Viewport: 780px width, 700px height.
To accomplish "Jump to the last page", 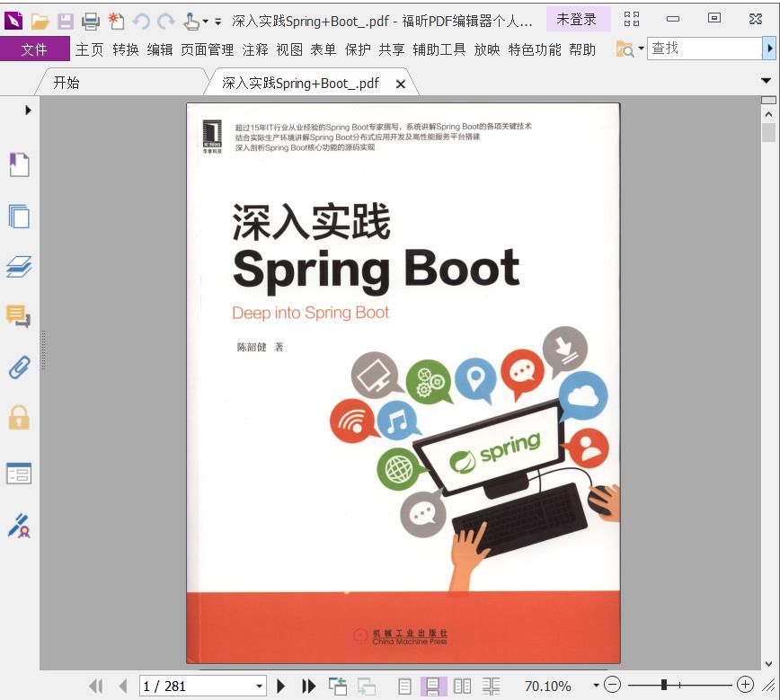I will pos(308,686).
